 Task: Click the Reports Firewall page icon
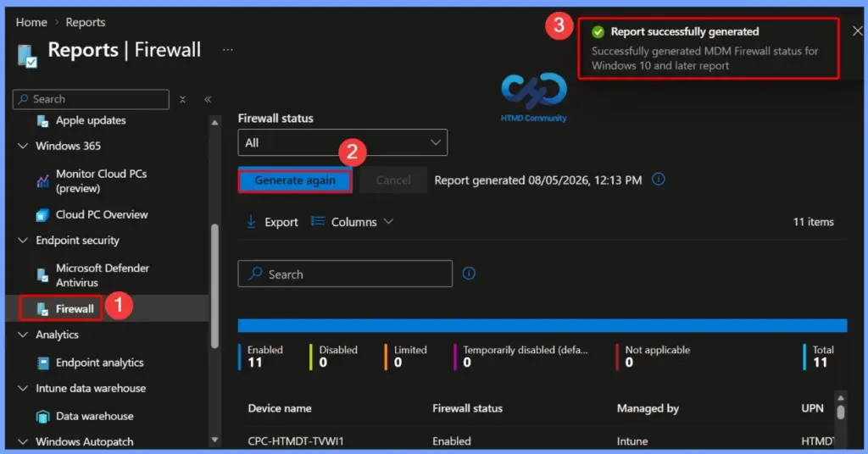(x=27, y=56)
